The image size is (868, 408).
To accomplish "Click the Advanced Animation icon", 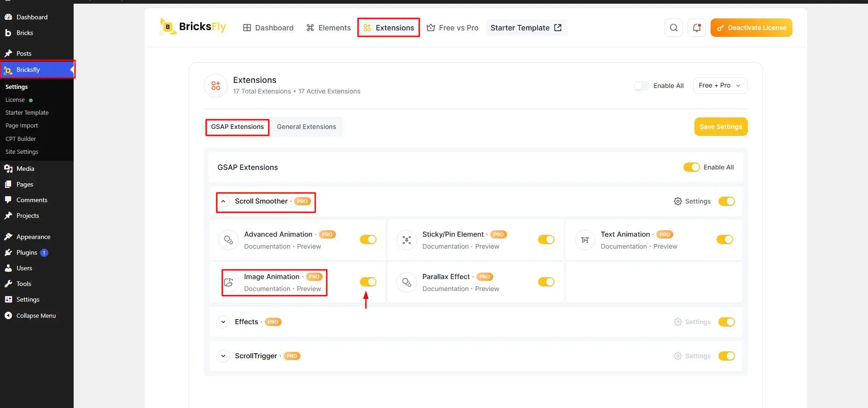I will click(228, 240).
